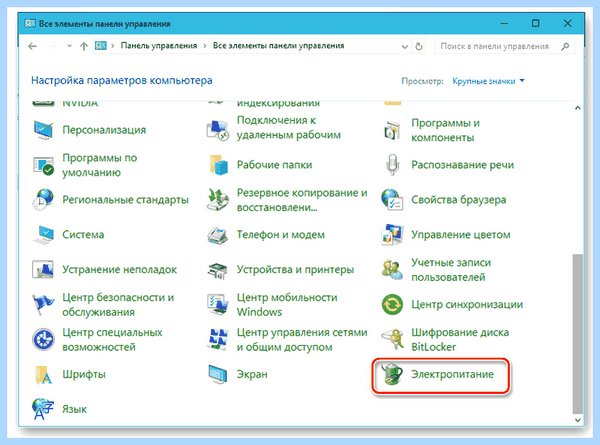600x445 pixels.
Task: Open the Персонализация icon
Action: pos(43,130)
